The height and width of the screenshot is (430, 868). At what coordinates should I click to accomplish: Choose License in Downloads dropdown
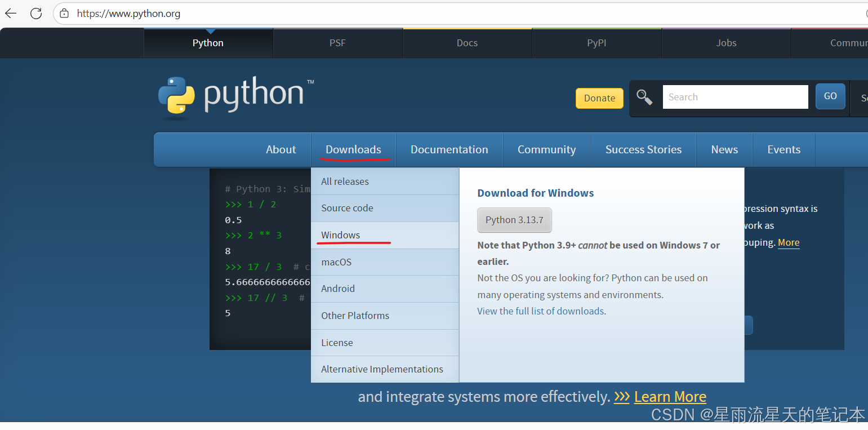[x=385, y=343]
